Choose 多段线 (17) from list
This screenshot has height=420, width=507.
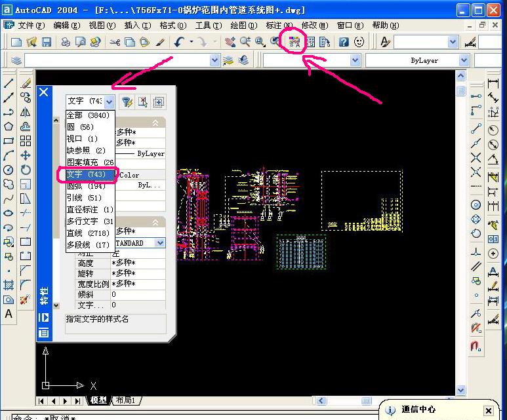coord(91,245)
